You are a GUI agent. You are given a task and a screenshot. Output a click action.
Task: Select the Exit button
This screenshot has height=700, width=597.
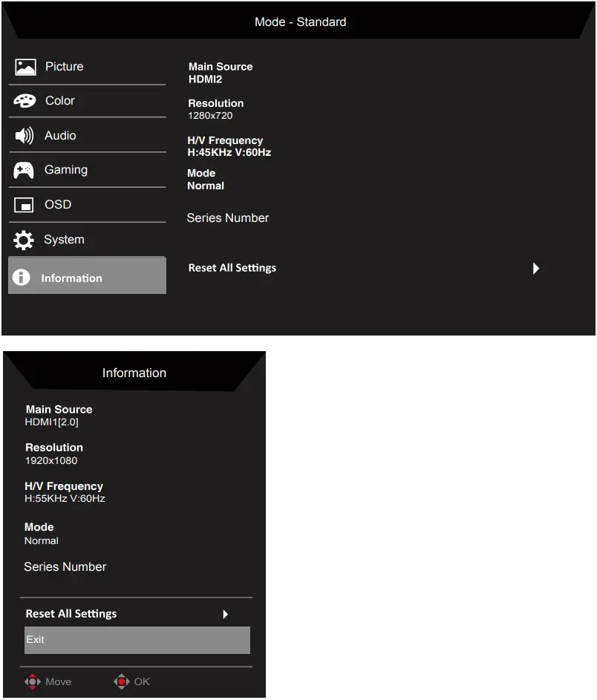tap(137, 640)
